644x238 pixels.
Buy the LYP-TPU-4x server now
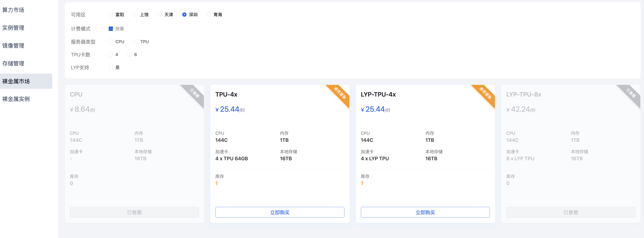pos(425,212)
